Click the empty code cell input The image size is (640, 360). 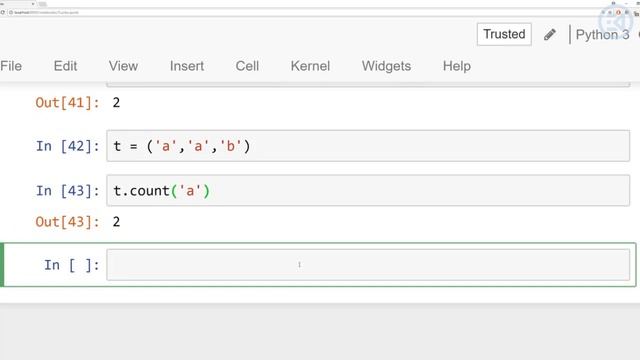click(368, 265)
